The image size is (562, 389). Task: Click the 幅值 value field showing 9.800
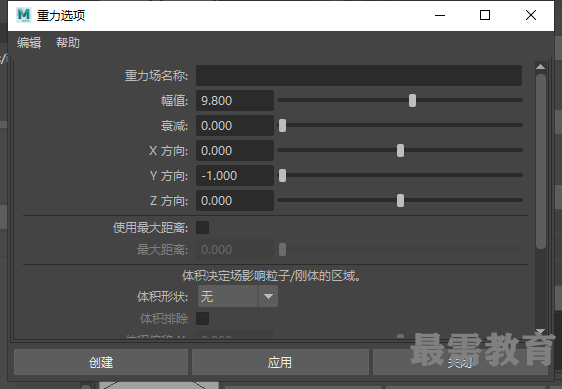click(235, 101)
